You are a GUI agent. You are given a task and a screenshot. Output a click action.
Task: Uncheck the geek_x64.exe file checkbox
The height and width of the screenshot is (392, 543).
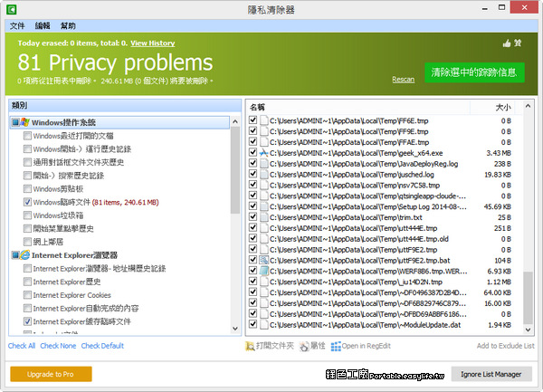(253, 152)
